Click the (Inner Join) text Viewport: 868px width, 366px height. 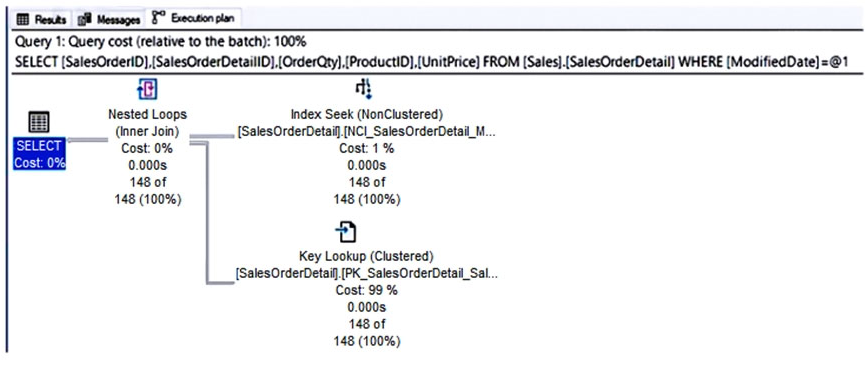[147, 132]
